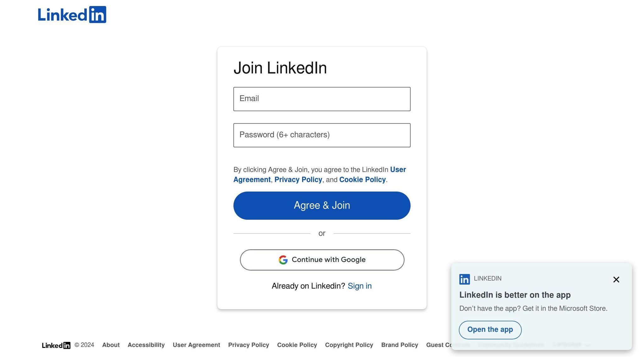Continue with Google sign-up

pos(322,260)
